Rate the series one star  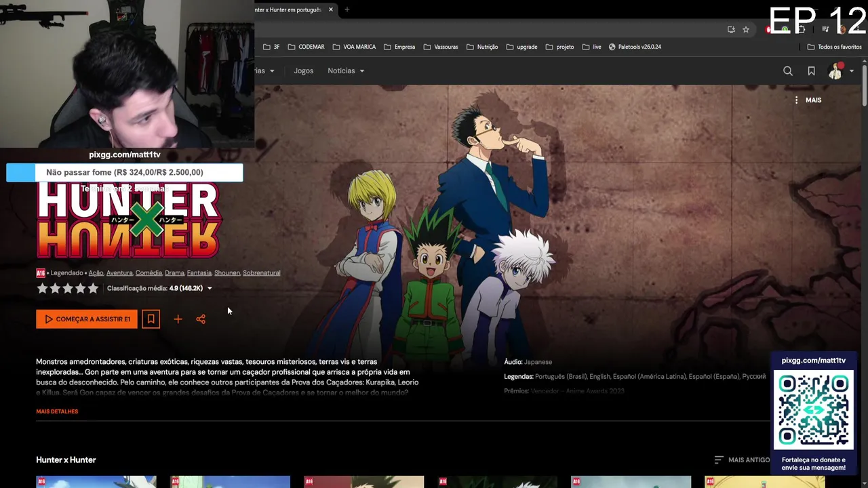42,289
